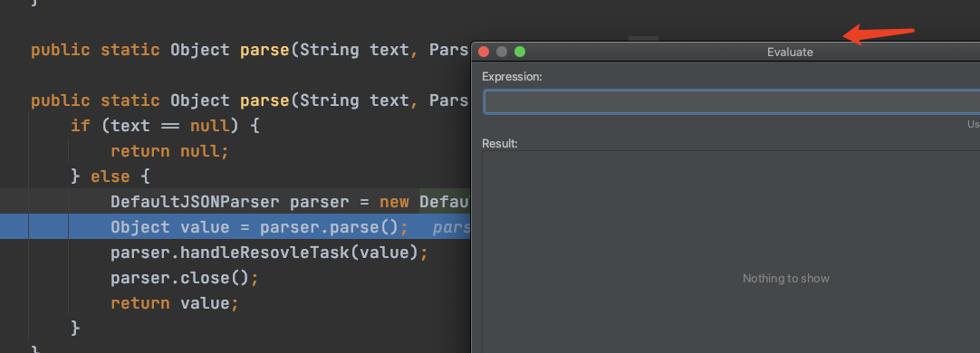Image resolution: width=980 pixels, height=353 pixels.
Task: Click the 'Result:' label
Action: [500, 144]
